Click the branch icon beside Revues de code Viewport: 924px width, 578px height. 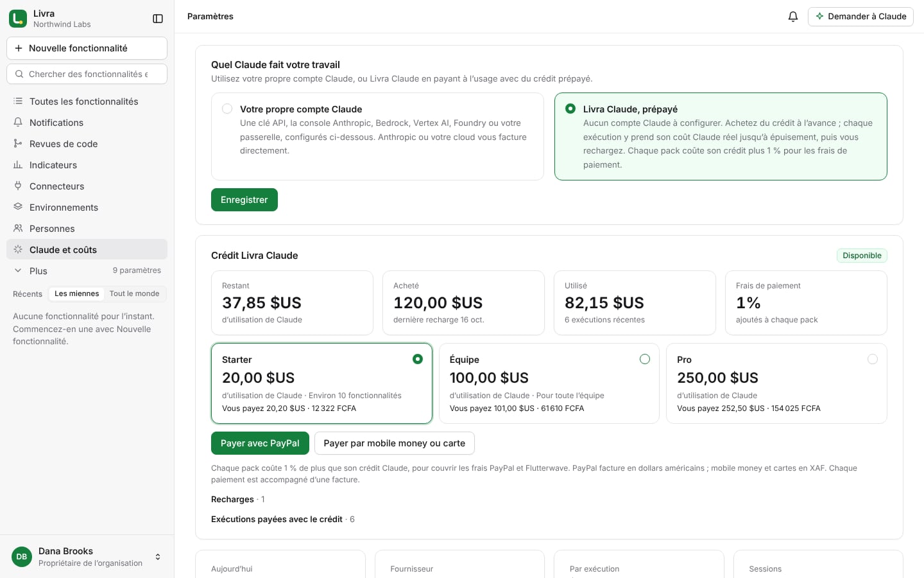tap(18, 144)
